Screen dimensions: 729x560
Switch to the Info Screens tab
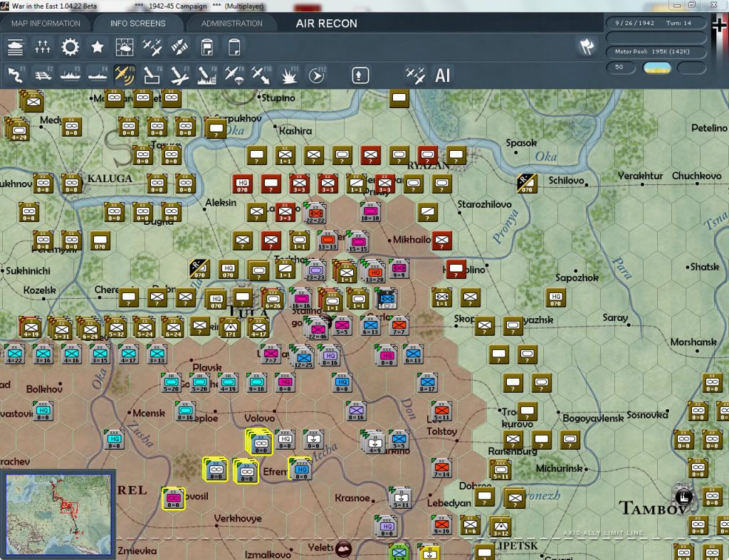[137, 23]
